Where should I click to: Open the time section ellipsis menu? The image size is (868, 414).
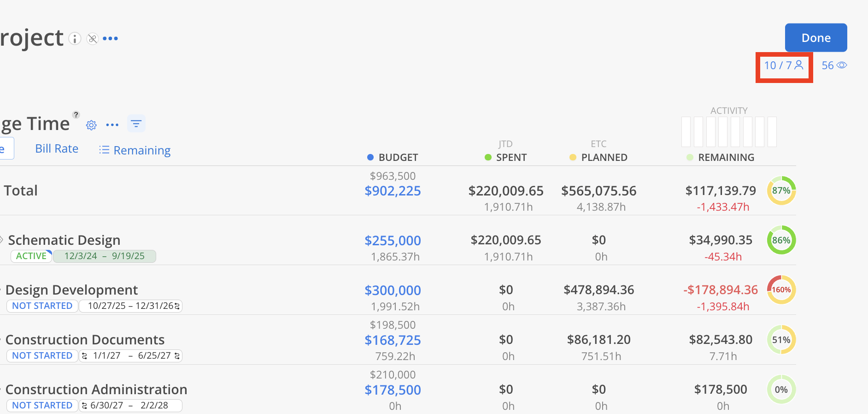(112, 125)
